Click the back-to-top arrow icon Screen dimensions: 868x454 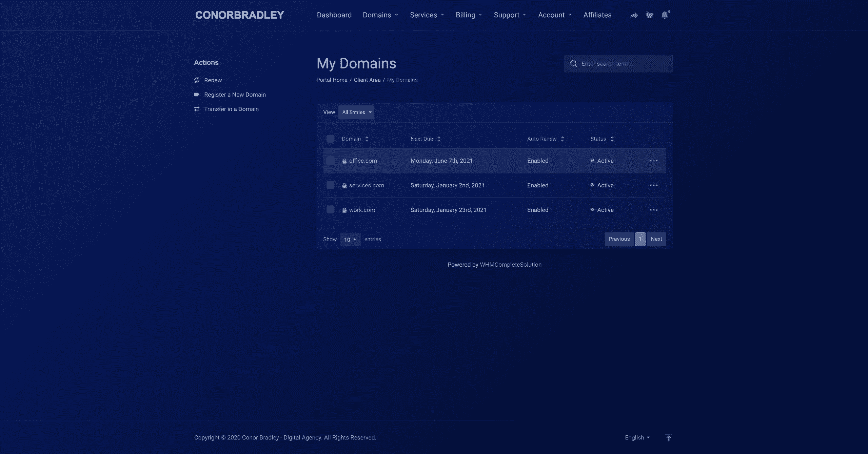click(668, 437)
